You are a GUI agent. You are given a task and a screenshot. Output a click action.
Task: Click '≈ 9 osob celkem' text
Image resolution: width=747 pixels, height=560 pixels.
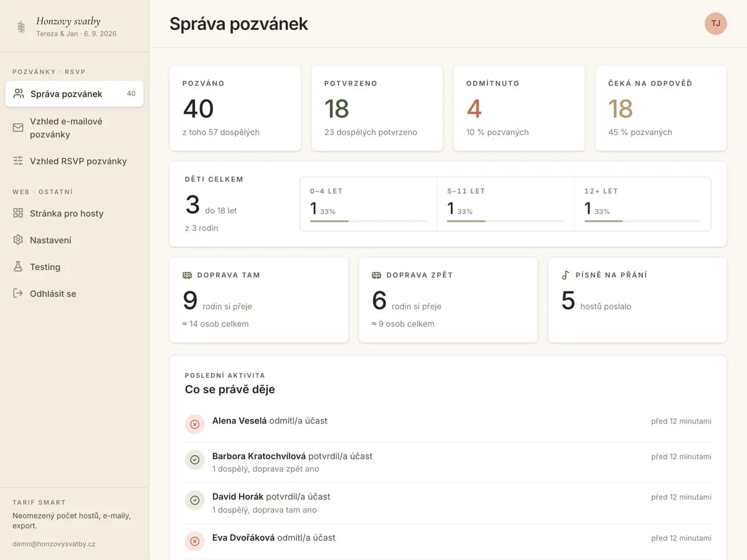pyautogui.click(x=403, y=324)
